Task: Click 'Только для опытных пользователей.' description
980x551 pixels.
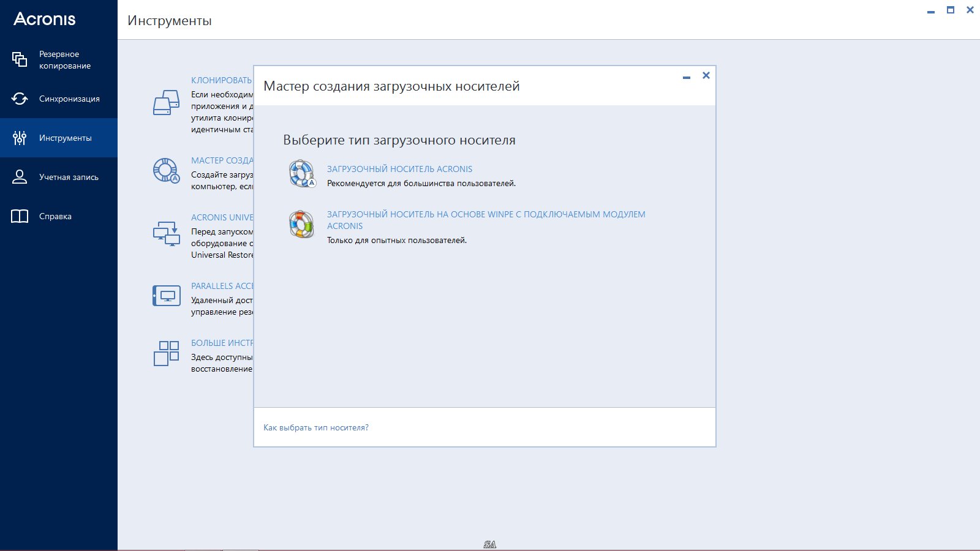Action: pyautogui.click(x=397, y=240)
